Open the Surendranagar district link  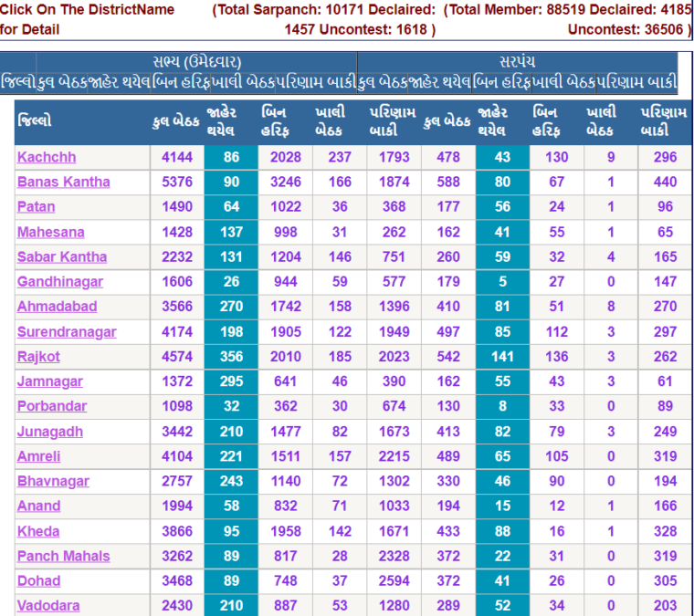pos(67,331)
